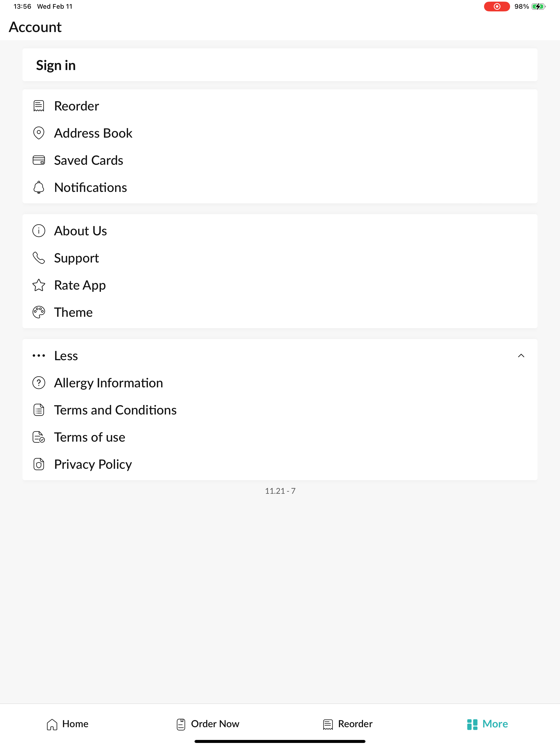The image size is (560, 747).
Task: Tap the Saved Cards wallet icon
Action: point(39,160)
